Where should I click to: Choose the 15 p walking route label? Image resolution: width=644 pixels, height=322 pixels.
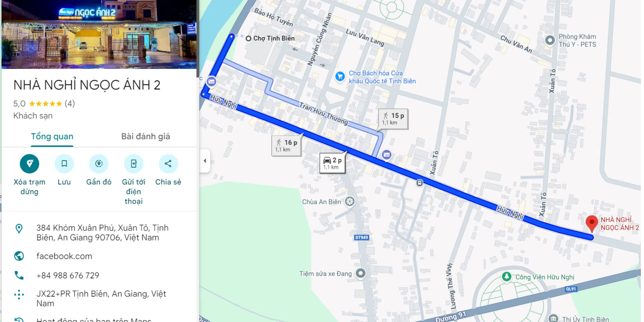coord(393,119)
